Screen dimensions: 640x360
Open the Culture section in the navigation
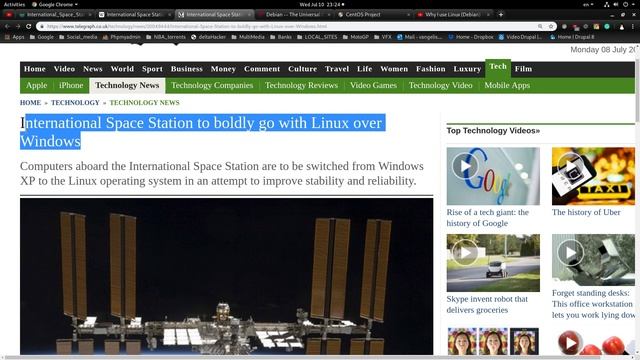(x=302, y=69)
